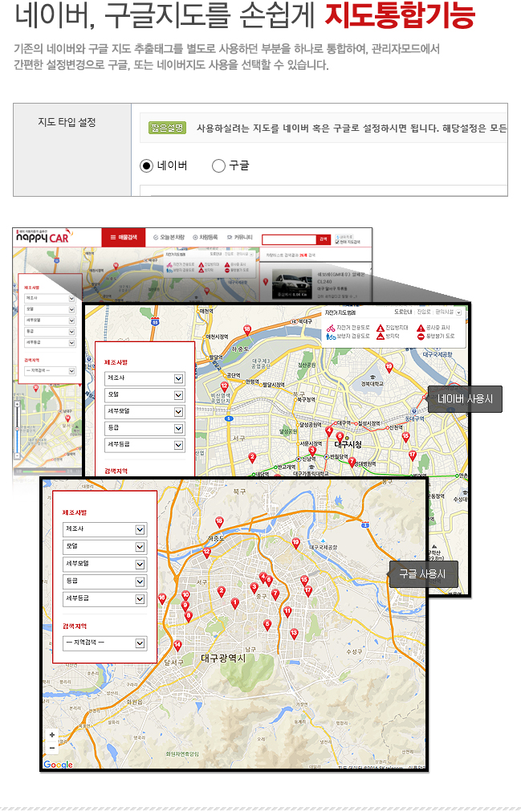This screenshot has width=521, height=812.
Task: Expand 등급 dropdown in Naver map panel
Action: pyautogui.click(x=144, y=428)
